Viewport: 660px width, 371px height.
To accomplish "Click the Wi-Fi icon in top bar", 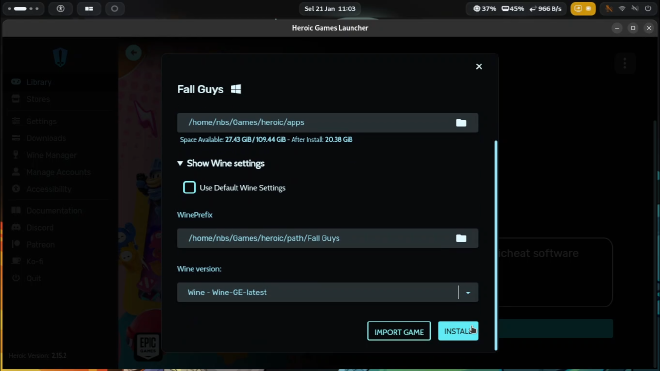I will [622, 8].
